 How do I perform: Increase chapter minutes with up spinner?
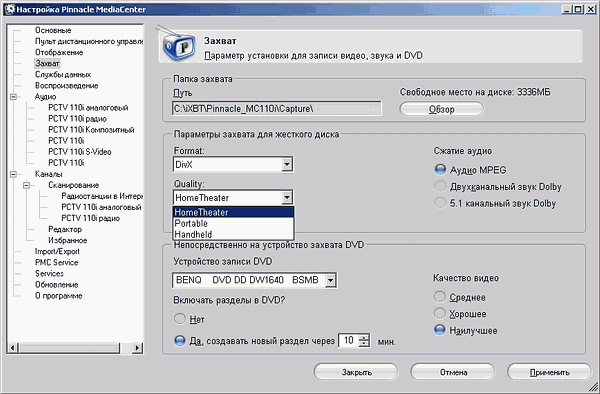tap(365, 337)
